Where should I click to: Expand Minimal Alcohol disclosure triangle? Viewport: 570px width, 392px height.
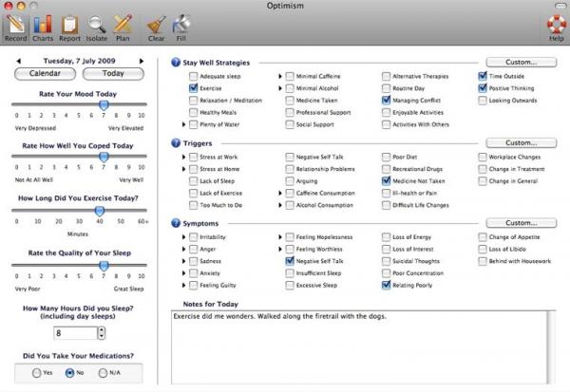(280, 88)
